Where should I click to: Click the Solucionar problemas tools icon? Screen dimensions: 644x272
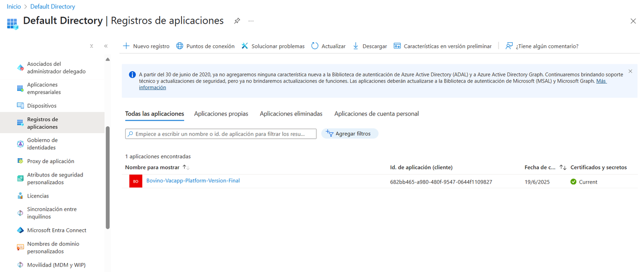point(245,46)
